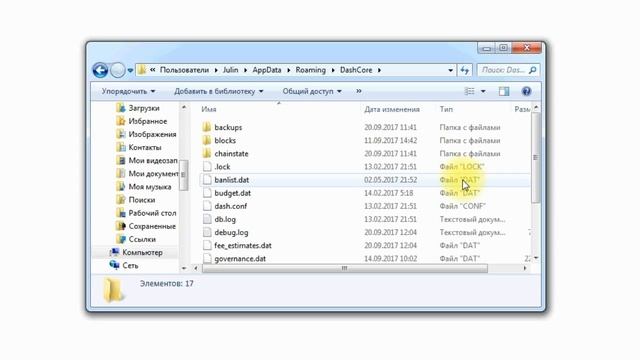The image size is (640, 360).
Task: Open the Общий доступ menu
Action: (x=312, y=91)
